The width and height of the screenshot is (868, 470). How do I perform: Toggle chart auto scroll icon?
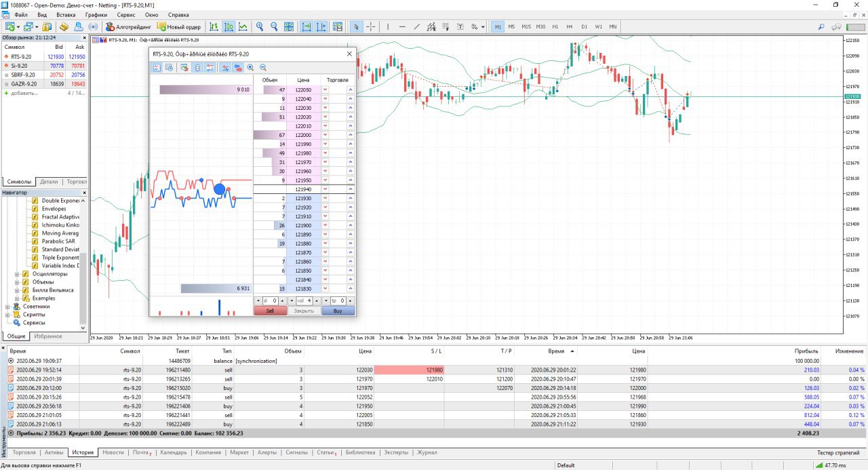coord(307,27)
